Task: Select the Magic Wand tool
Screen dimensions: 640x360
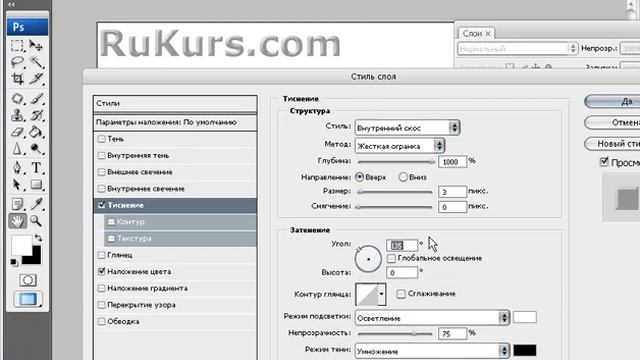Action: pyautogui.click(x=36, y=62)
